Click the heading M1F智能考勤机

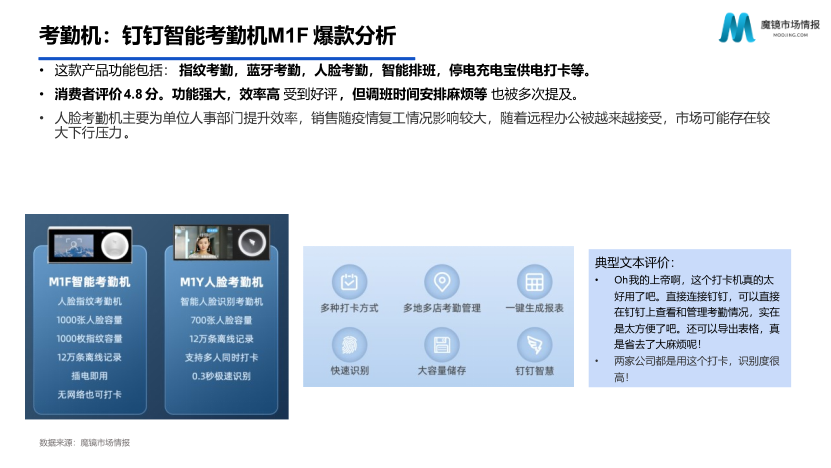[x=90, y=281]
